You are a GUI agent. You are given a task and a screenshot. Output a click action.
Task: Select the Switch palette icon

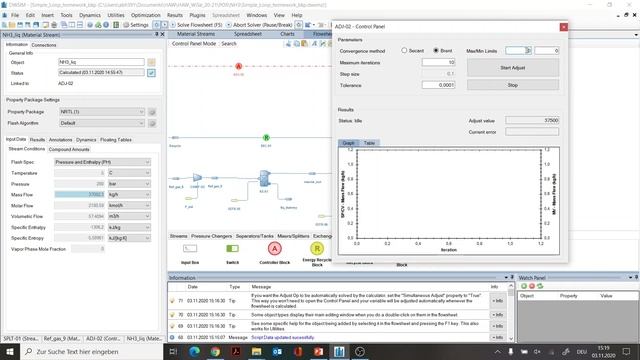tap(232, 249)
